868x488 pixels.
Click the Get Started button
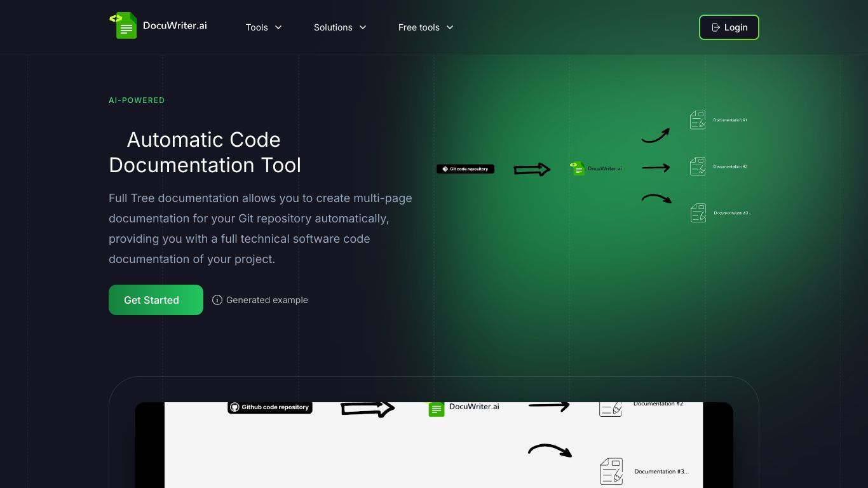point(156,300)
